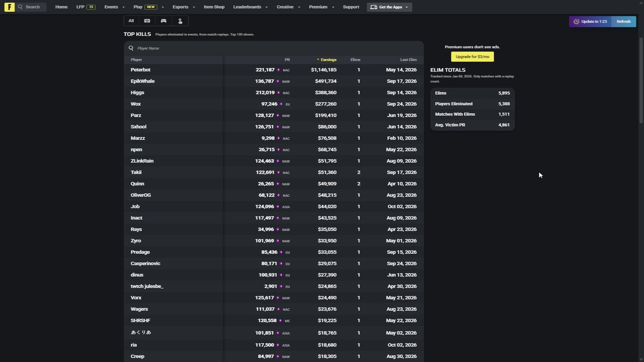Open Peterbot's player profile

tap(140, 70)
